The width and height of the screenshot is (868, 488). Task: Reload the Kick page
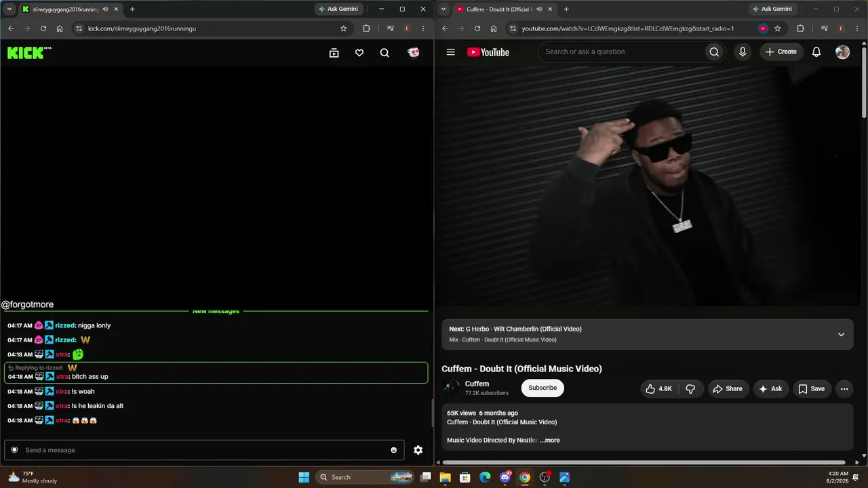[43, 28]
